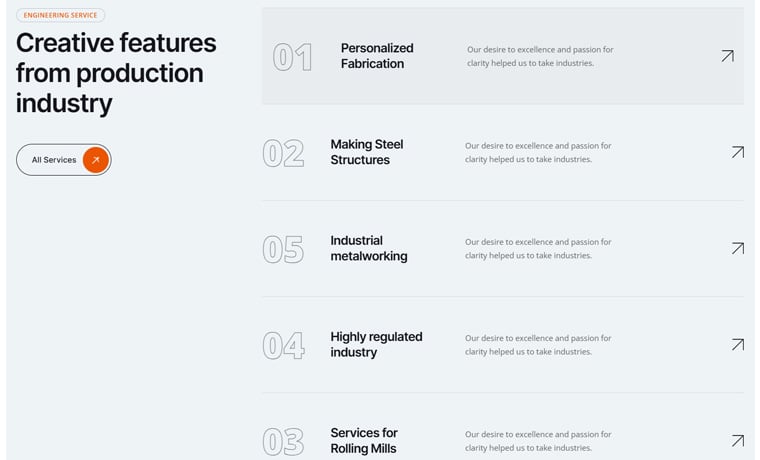Screen dimensions: 760x460
Task: Click the outlined number 01
Action: point(292,58)
